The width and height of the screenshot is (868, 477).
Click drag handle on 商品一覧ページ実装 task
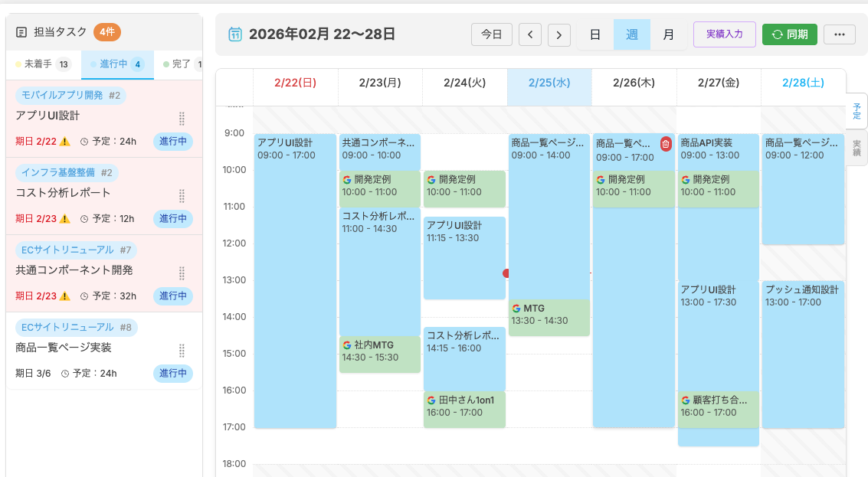pyautogui.click(x=182, y=351)
